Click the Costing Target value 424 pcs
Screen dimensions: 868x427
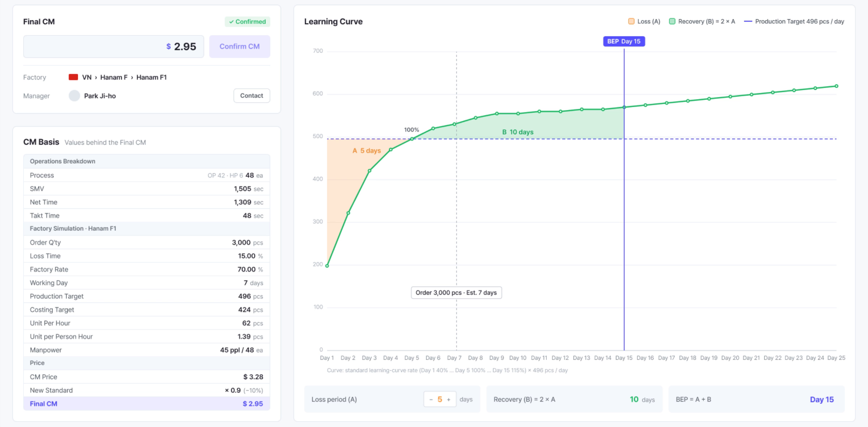click(251, 309)
